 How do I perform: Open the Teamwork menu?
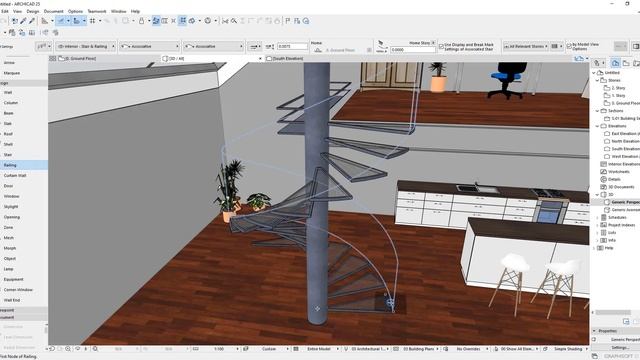tap(97, 11)
